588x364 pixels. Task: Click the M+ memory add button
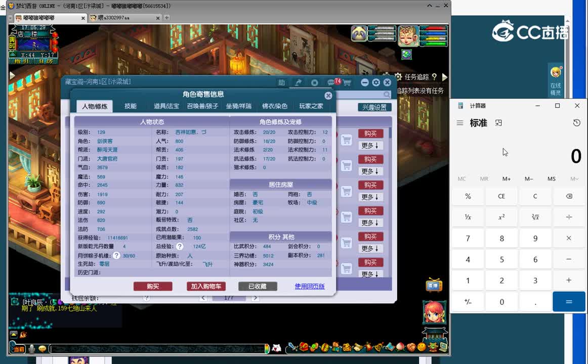506,179
